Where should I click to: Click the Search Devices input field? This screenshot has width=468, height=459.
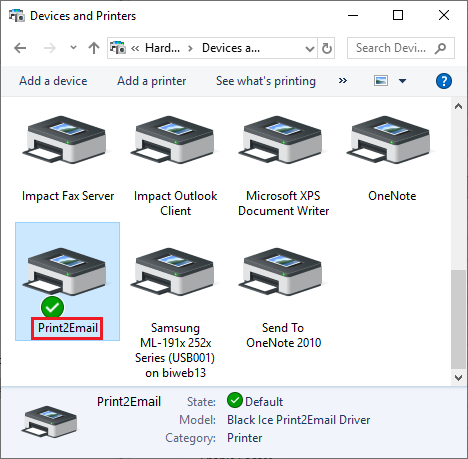point(401,48)
